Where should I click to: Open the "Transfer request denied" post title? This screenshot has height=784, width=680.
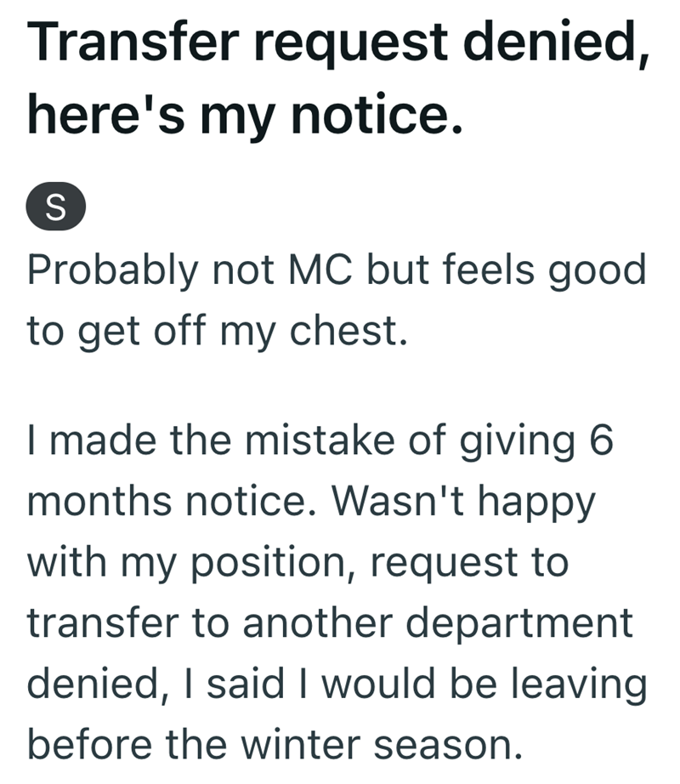tap(340, 44)
